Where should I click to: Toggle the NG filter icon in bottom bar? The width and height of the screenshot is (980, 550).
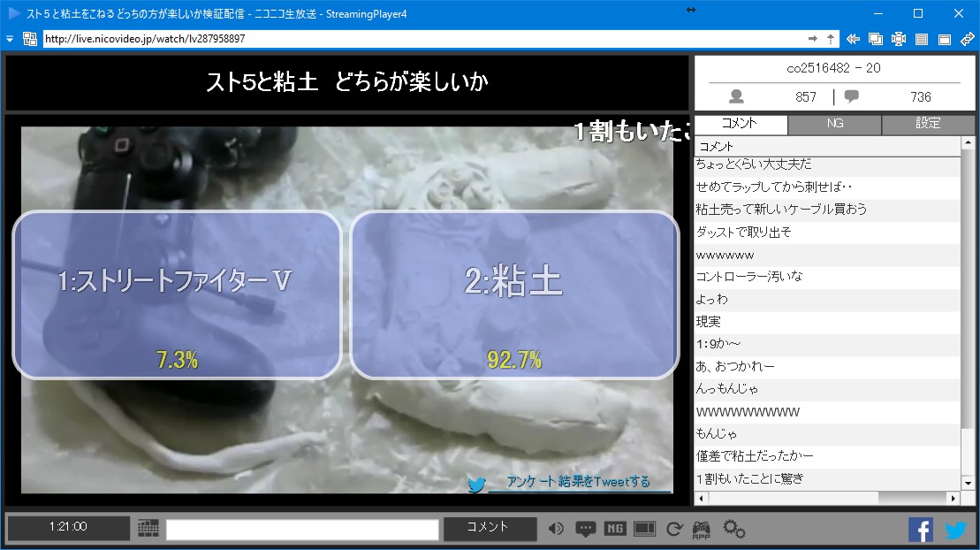(615, 529)
